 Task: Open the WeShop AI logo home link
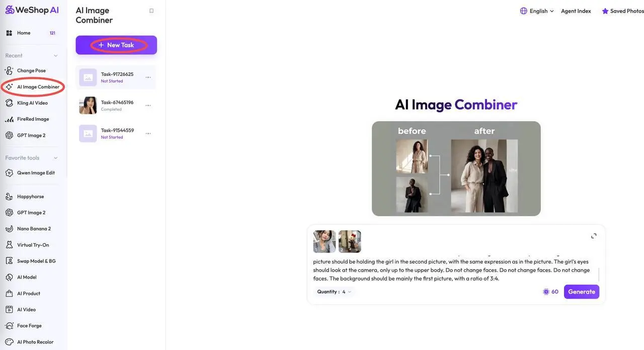point(32,10)
